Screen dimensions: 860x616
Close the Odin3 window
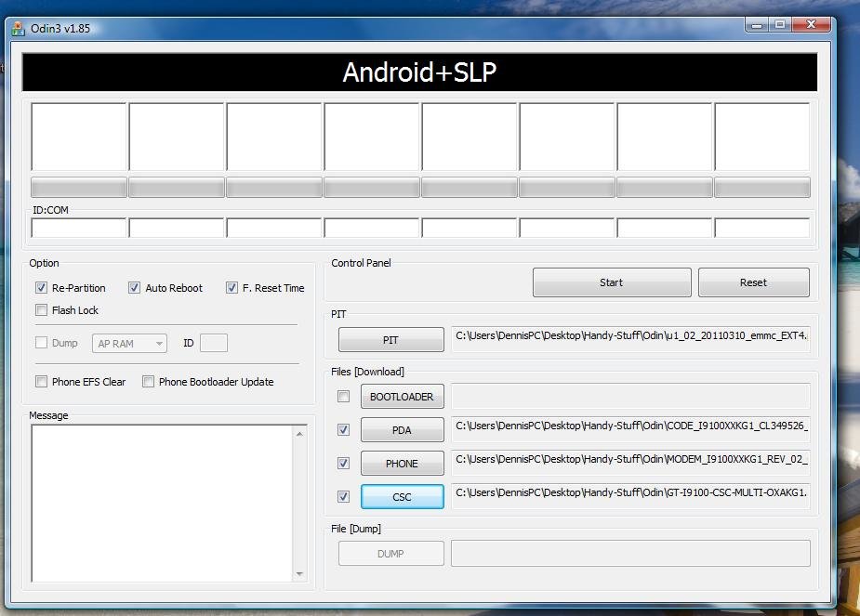tap(811, 25)
